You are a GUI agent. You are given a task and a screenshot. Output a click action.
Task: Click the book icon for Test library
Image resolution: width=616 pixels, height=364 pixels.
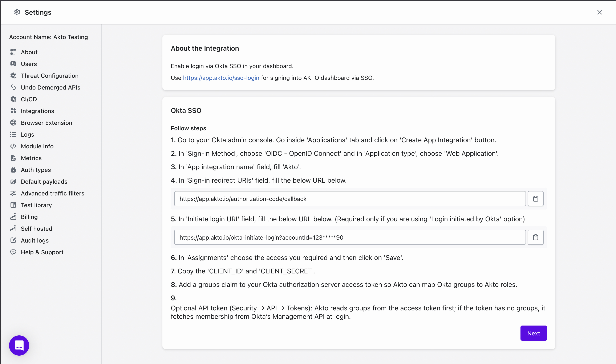[x=13, y=205]
